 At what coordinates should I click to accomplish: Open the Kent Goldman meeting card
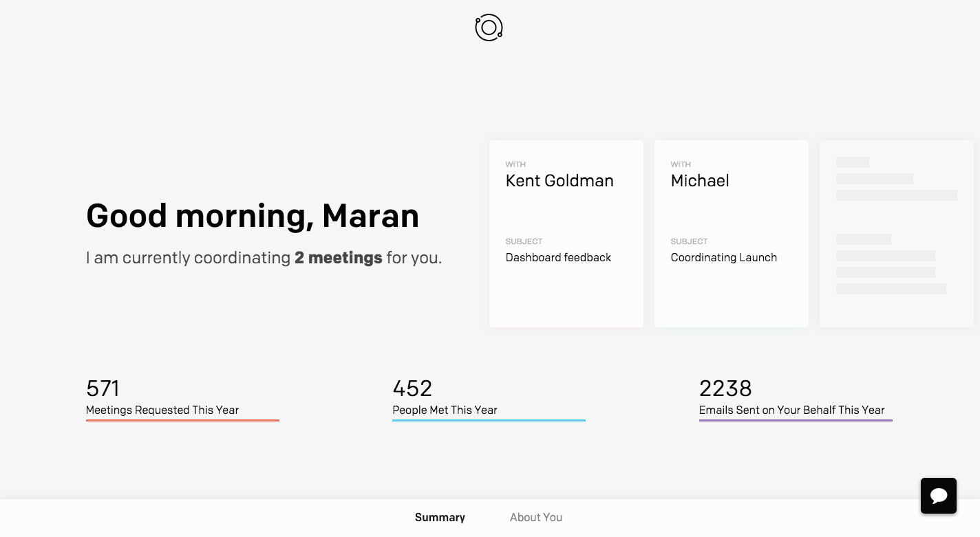click(x=566, y=234)
